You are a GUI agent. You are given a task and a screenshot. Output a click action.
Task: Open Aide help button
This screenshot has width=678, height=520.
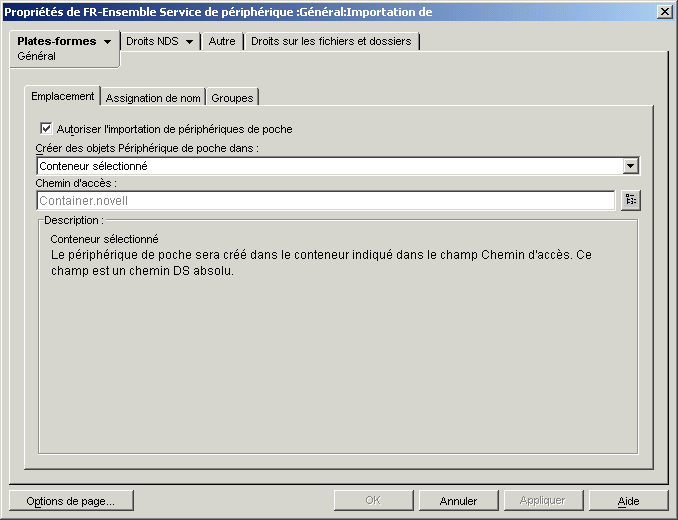[628, 501]
